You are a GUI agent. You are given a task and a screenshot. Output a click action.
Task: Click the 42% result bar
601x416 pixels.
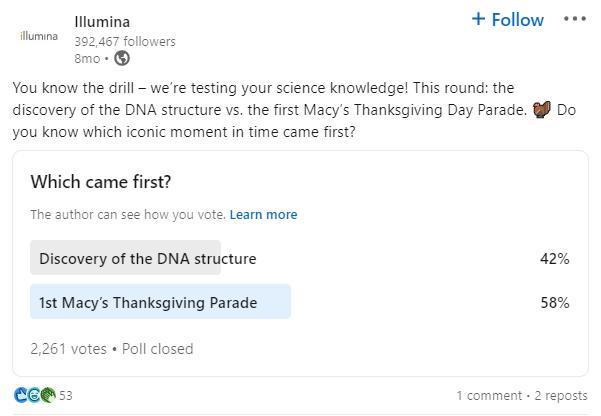click(125, 258)
